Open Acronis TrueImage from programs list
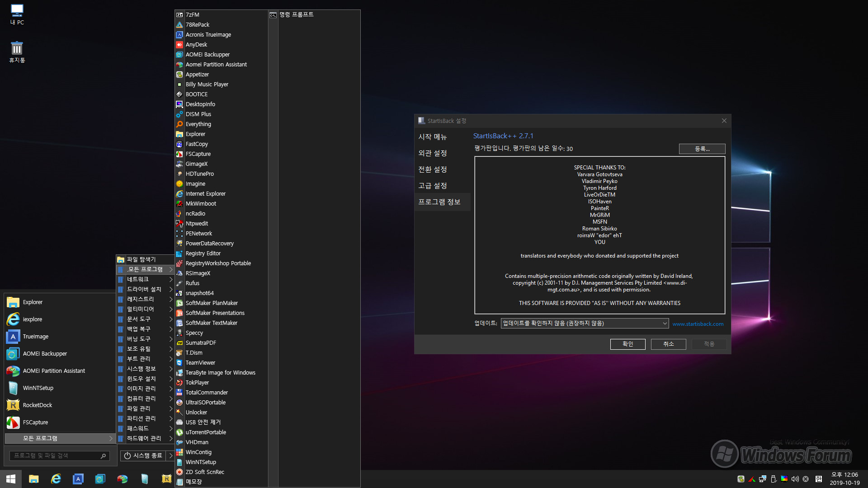868x488 pixels. [x=222, y=34]
